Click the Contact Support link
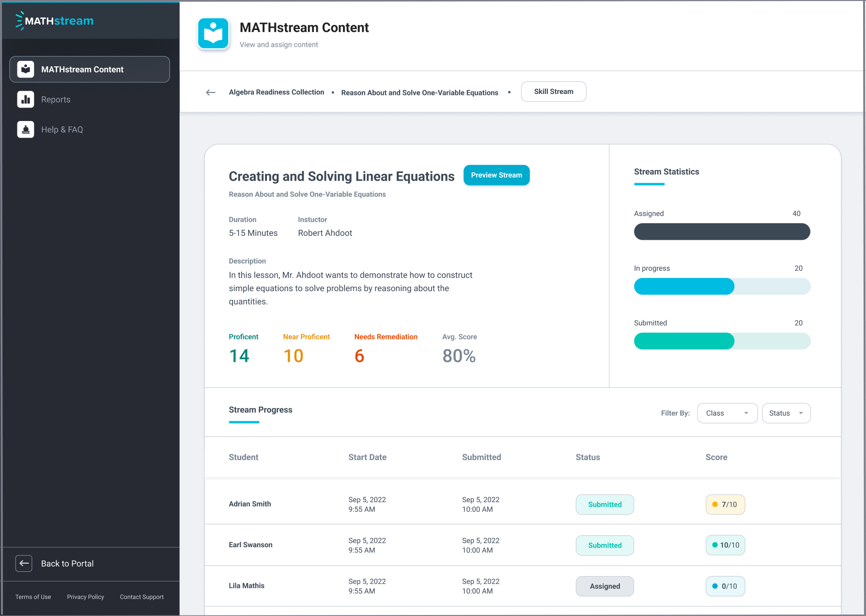The image size is (866, 616). (x=141, y=597)
